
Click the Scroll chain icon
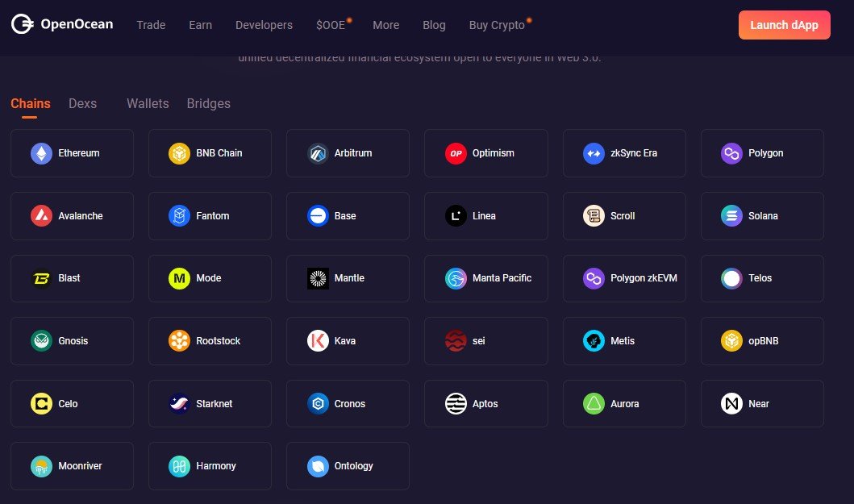pos(594,216)
